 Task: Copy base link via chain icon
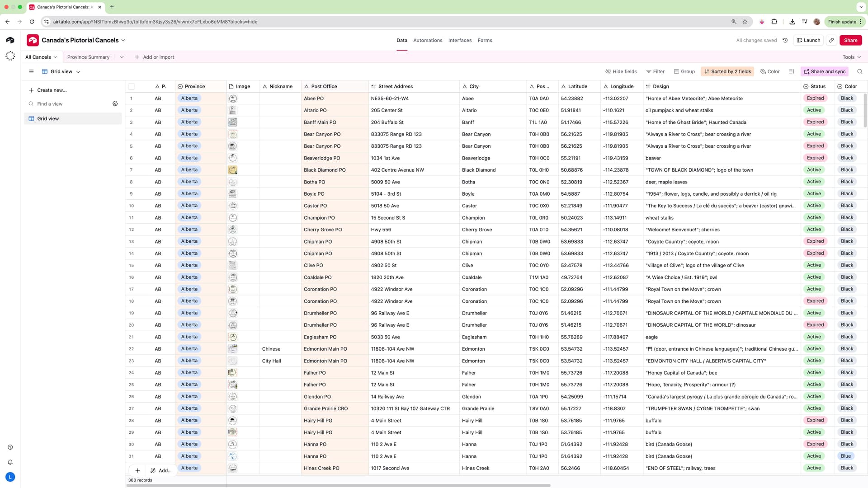coord(831,40)
